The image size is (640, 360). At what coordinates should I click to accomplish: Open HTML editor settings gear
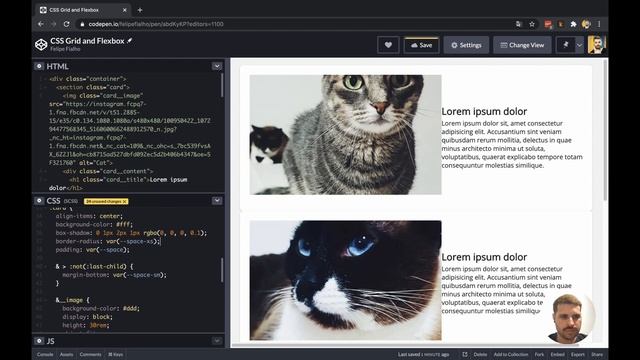[x=39, y=66]
